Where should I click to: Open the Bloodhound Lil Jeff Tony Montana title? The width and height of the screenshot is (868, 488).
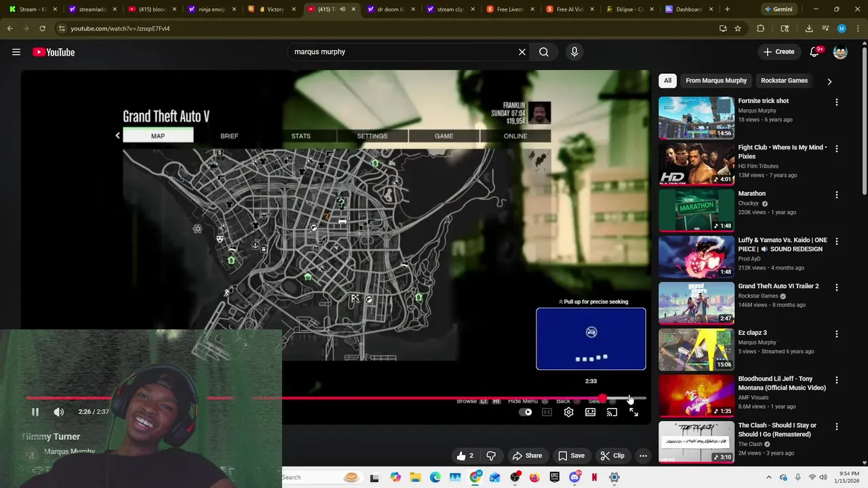click(x=782, y=384)
